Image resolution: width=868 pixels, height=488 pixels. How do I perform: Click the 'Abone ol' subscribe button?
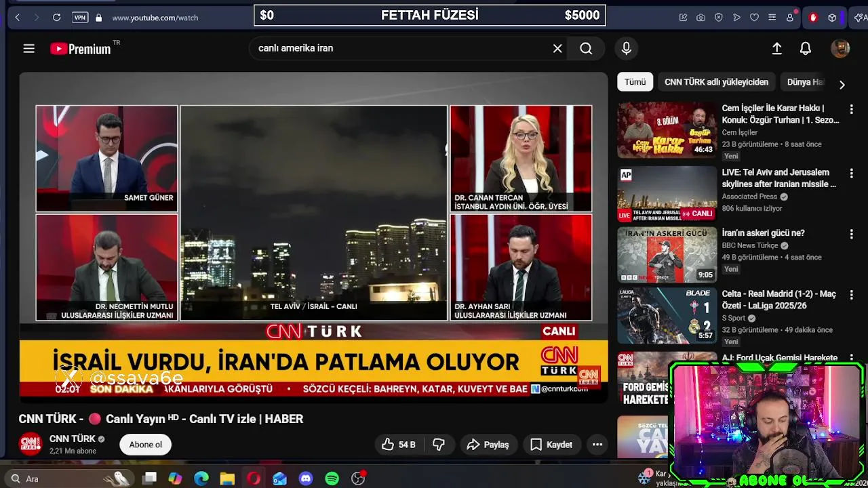pyautogui.click(x=146, y=445)
